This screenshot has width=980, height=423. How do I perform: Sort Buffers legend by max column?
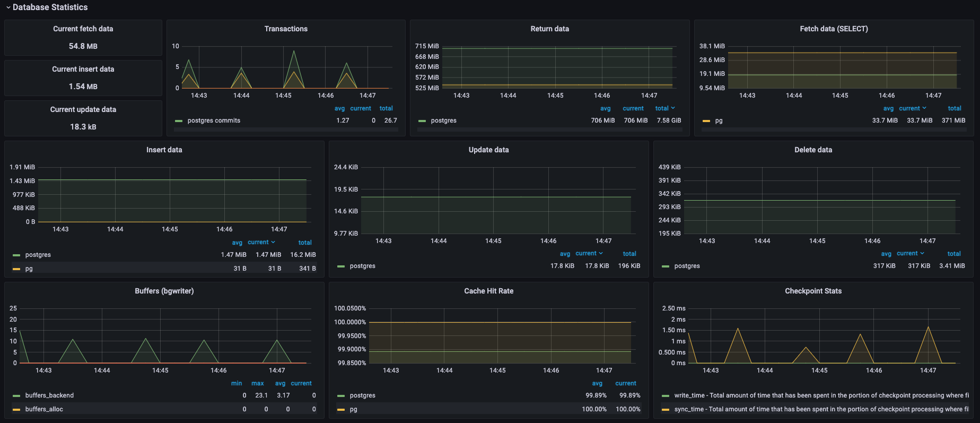click(x=258, y=383)
